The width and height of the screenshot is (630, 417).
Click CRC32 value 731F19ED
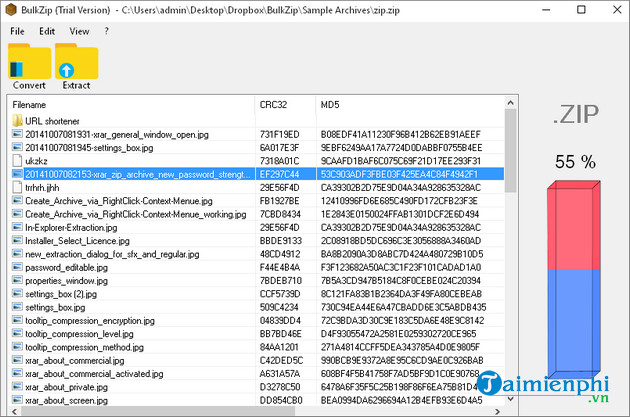click(279, 135)
